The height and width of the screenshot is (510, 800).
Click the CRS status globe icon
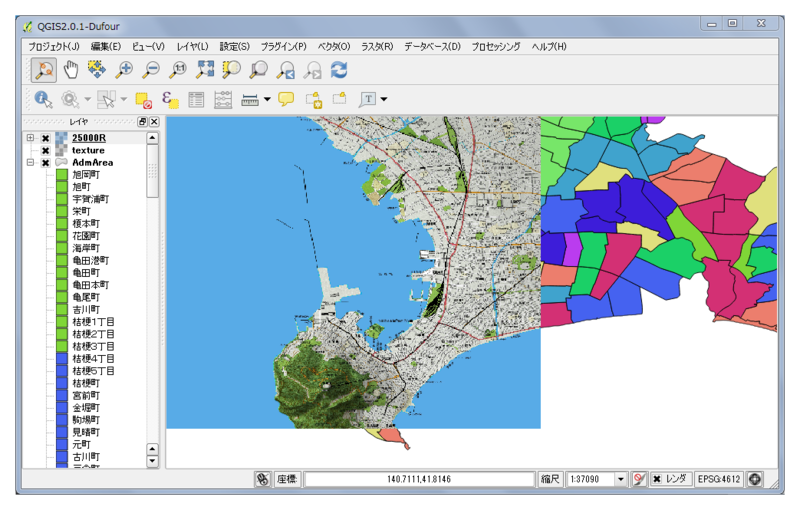[755, 479]
